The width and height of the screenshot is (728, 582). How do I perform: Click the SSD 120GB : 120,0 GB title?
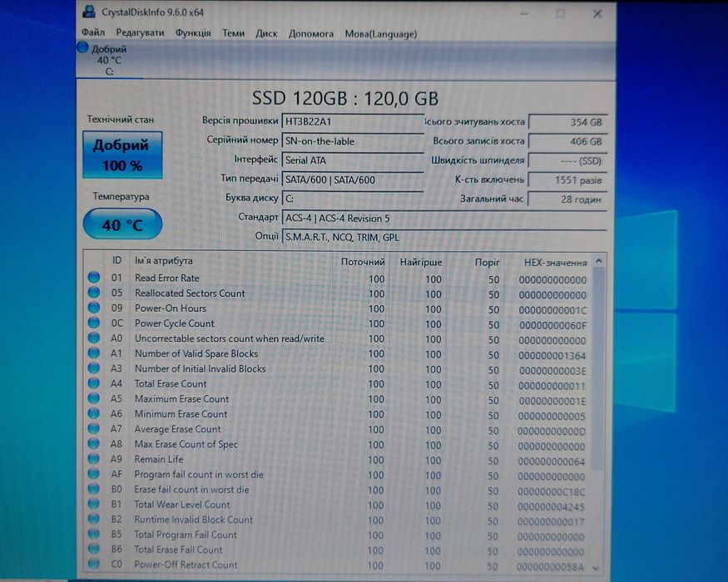pos(345,98)
